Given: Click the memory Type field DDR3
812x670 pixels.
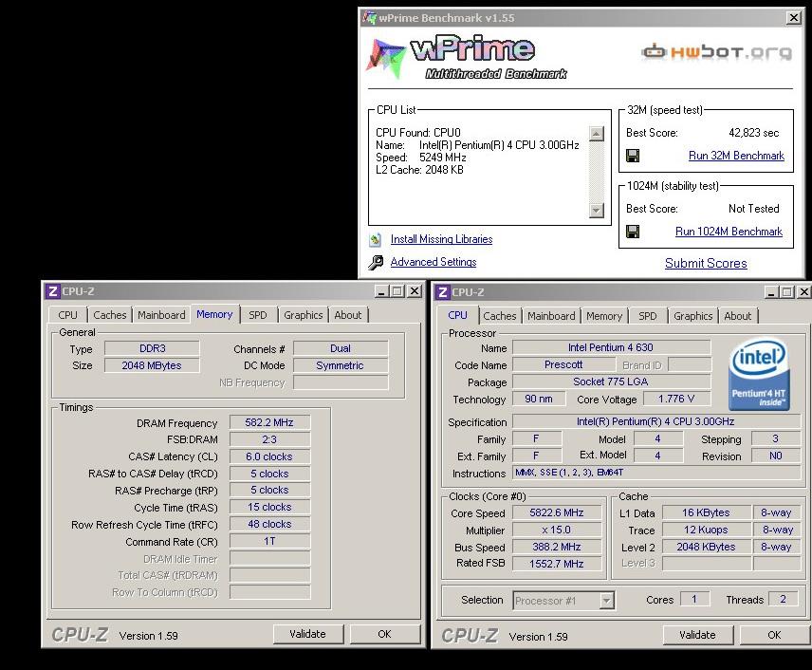Looking at the screenshot, I should (152, 348).
